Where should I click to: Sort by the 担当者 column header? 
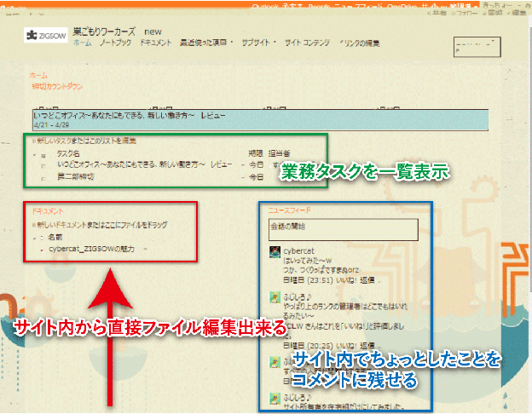280,153
